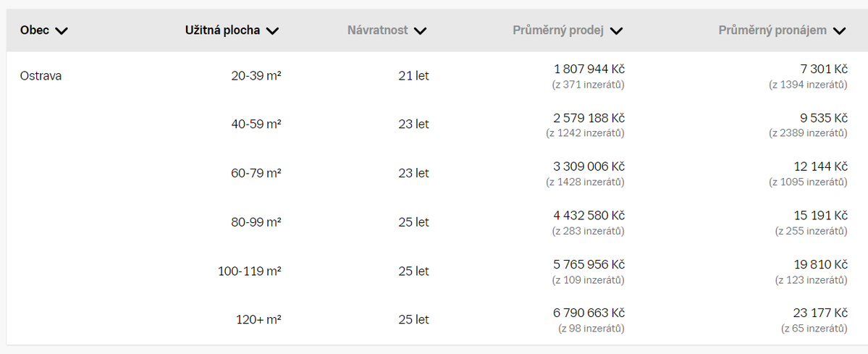Sort by Průměrný prodej header text
The image size is (868, 354).
tap(557, 30)
